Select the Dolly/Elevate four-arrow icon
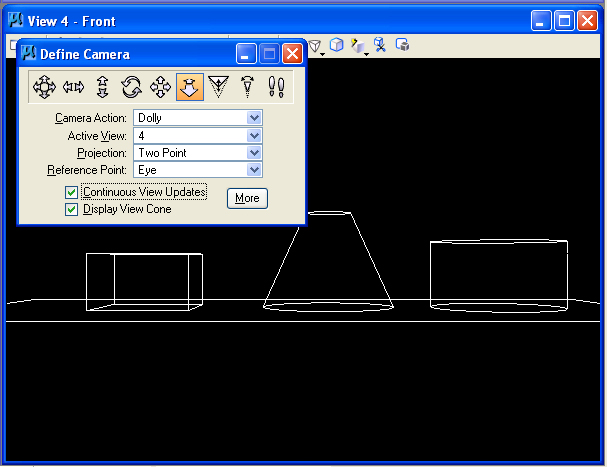This screenshot has height=467, width=607. (161, 87)
